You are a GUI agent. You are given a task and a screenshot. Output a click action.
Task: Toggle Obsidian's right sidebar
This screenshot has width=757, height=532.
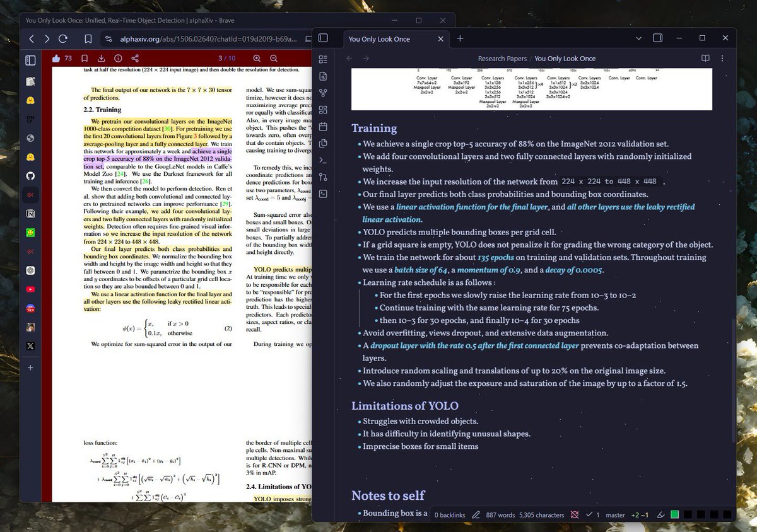pyautogui.click(x=657, y=38)
